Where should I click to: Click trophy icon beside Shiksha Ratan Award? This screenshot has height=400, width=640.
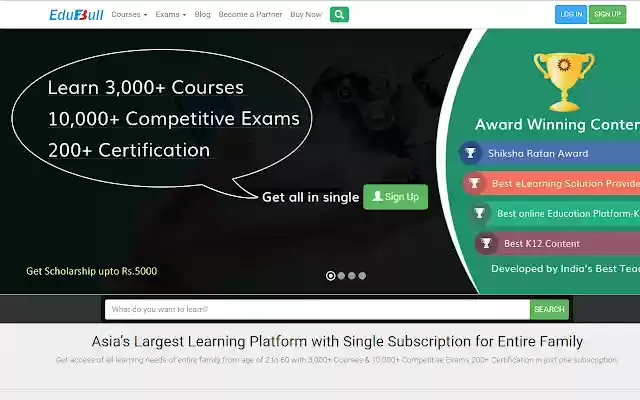point(470,153)
